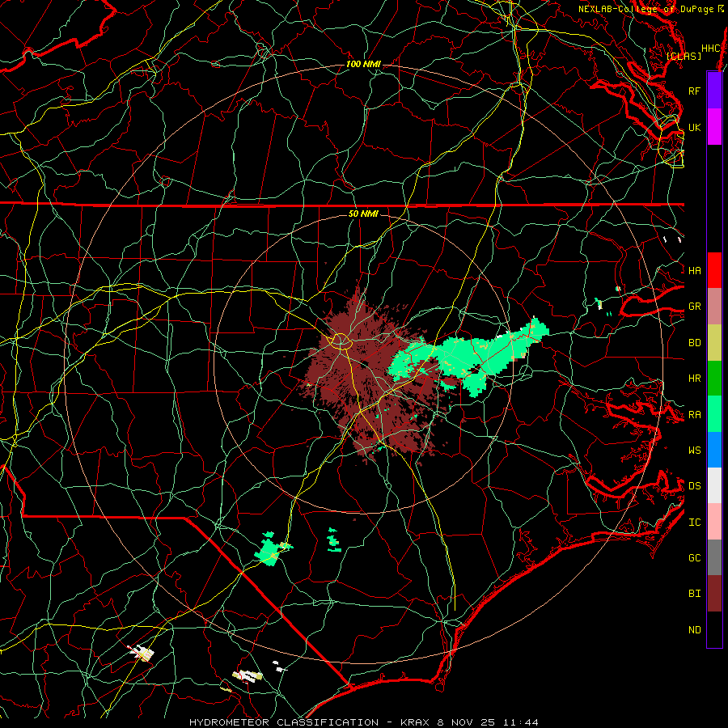Click the IC light pink legend swatch
728x728 pixels.
pyautogui.click(x=714, y=522)
